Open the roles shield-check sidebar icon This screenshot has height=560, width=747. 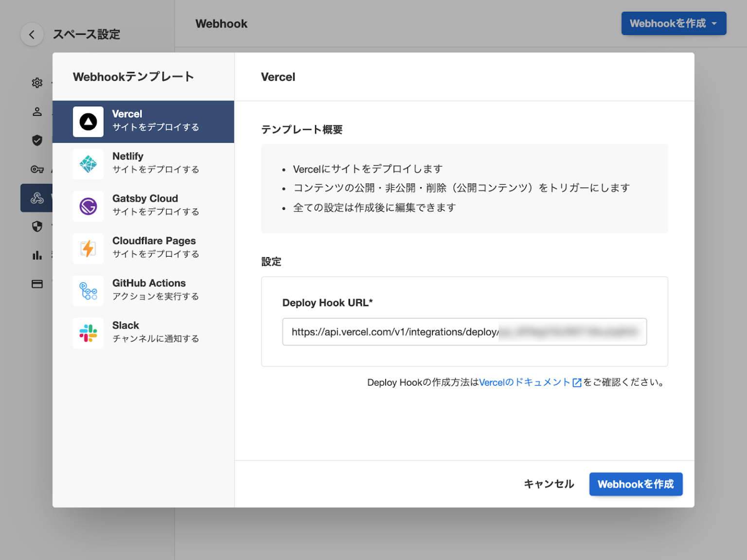[x=37, y=140]
